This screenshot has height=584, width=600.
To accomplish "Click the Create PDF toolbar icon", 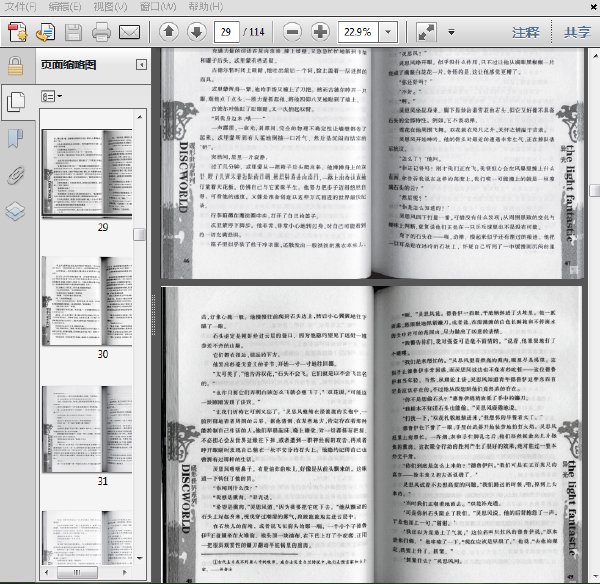I will point(18,32).
